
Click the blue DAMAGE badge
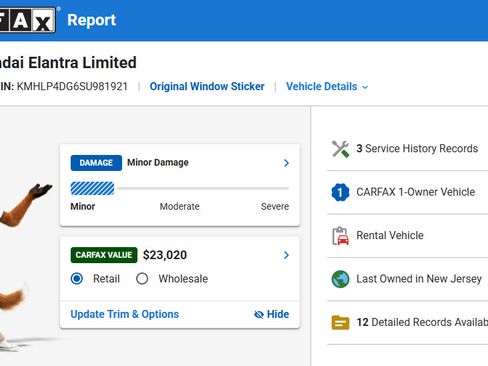[96, 163]
